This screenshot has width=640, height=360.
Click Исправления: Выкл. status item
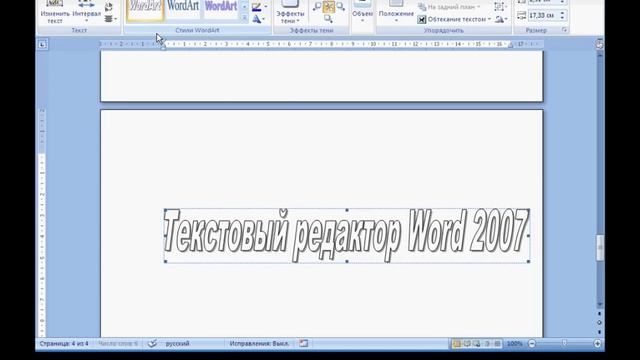click(259, 344)
